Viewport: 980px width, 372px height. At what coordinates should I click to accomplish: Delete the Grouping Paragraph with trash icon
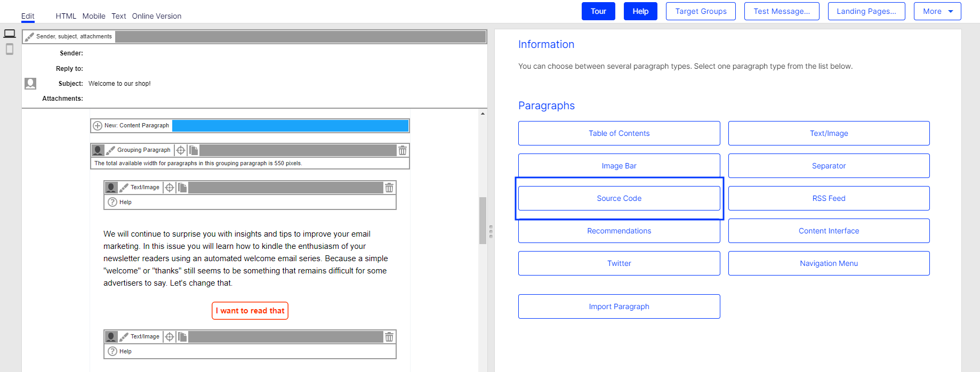click(403, 150)
